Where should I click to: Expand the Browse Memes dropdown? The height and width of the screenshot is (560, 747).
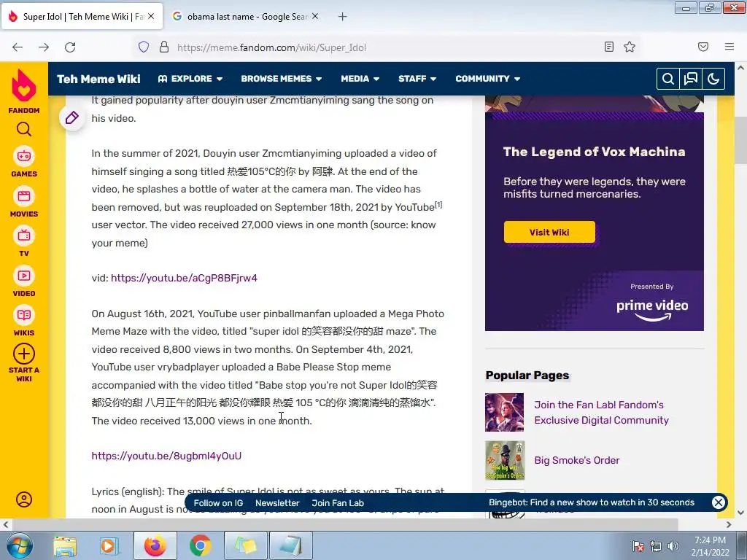click(x=281, y=79)
